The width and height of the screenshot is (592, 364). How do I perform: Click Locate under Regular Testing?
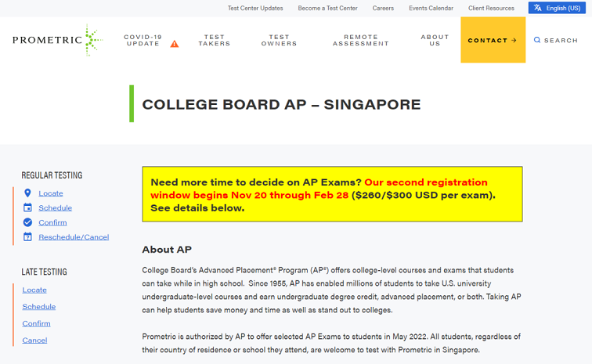(x=51, y=193)
